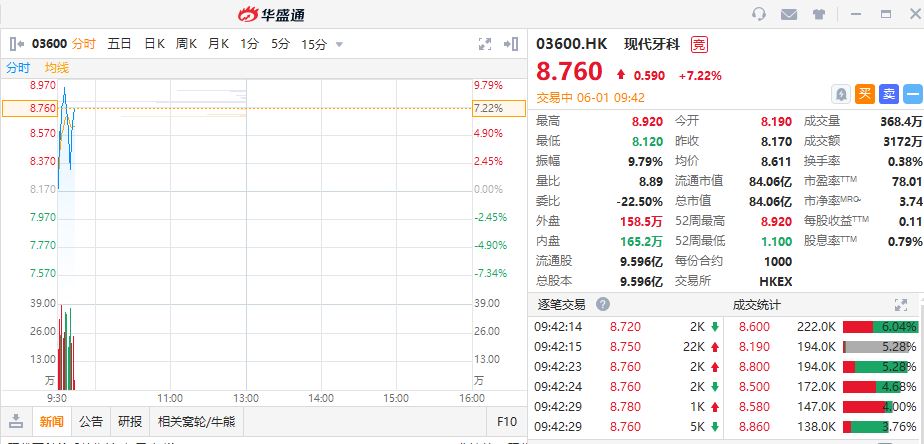This screenshot has height=444, width=924.
Task: Click the price alert bell icon
Action: 841,93
